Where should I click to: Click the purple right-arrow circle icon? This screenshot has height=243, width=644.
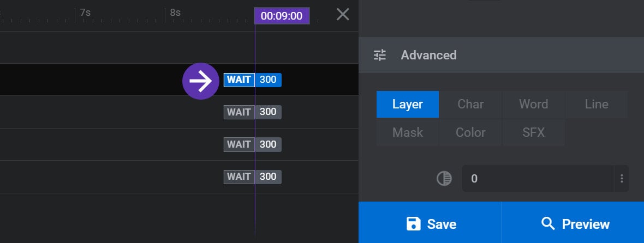(x=201, y=81)
